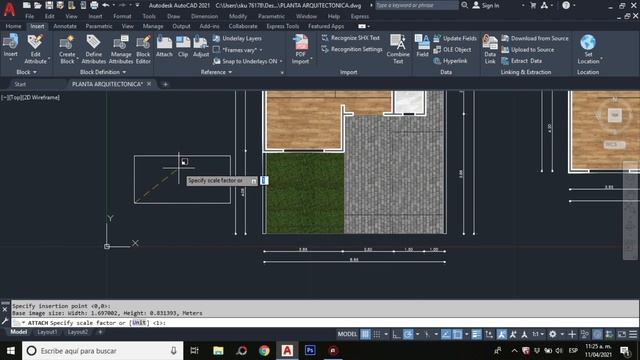
Task: Expand the Block panel
Action: pyautogui.click(x=27, y=72)
